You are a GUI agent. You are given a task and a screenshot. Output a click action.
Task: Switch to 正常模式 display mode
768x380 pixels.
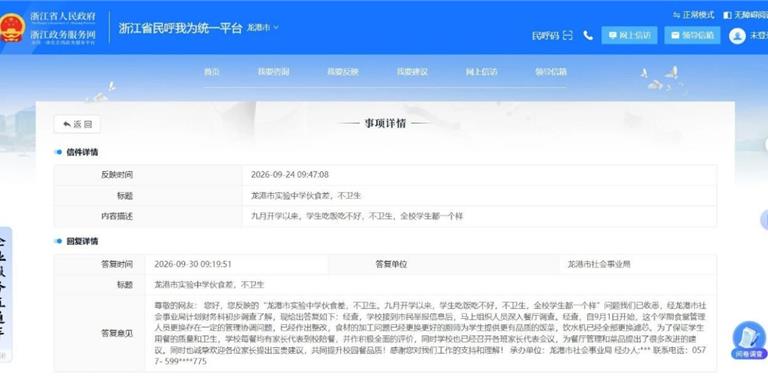coord(694,15)
